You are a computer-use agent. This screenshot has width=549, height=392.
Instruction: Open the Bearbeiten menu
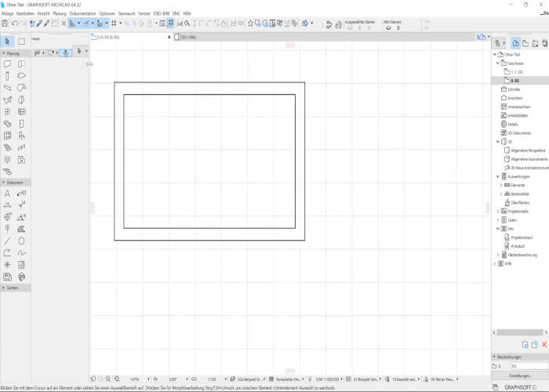pos(25,13)
